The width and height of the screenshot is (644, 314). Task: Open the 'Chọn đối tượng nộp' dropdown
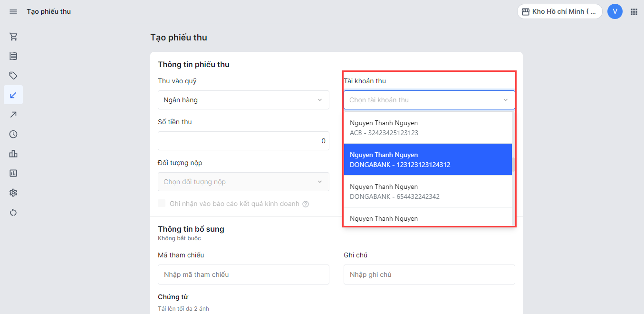coord(243,182)
